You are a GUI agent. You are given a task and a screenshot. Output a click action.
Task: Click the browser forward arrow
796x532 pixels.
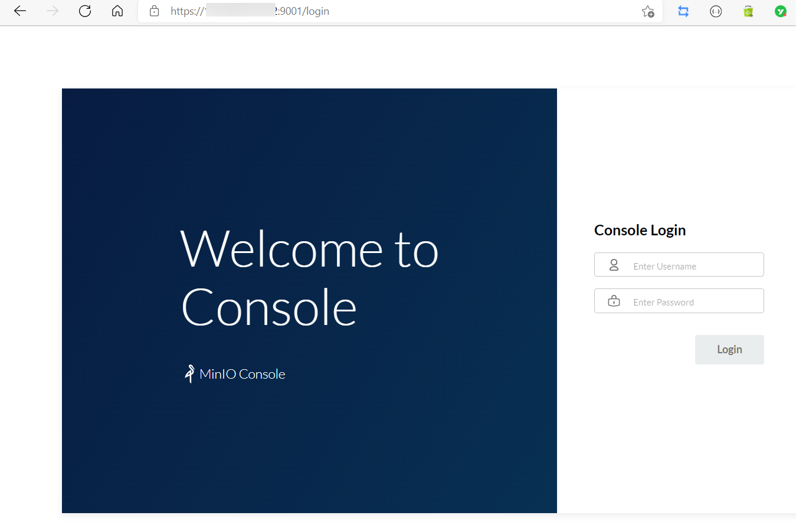53,11
